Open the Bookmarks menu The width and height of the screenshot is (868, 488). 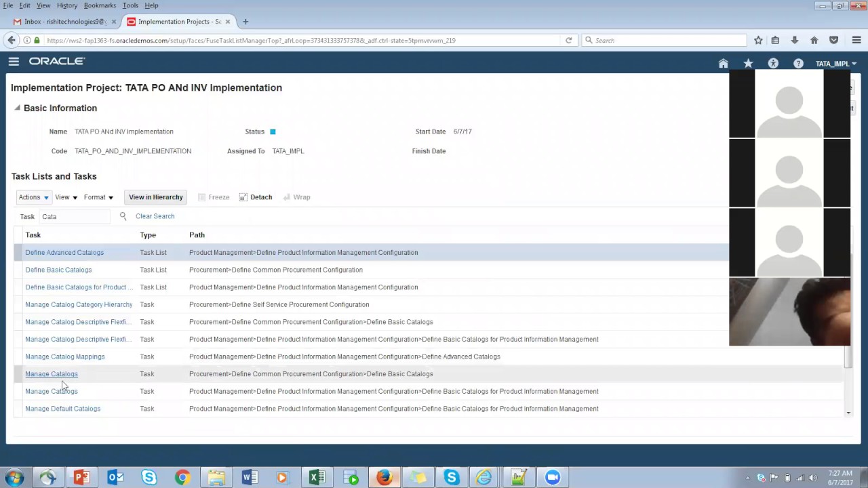point(100,5)
